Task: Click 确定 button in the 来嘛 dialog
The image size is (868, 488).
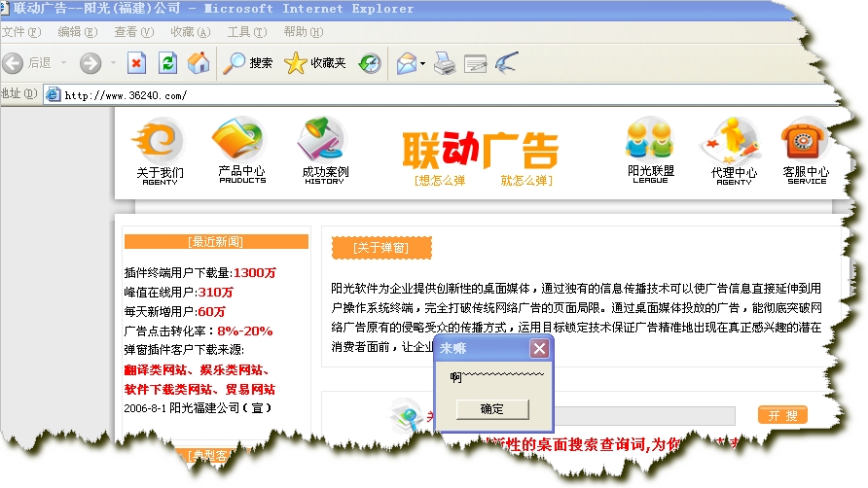Action: (492, 409)
